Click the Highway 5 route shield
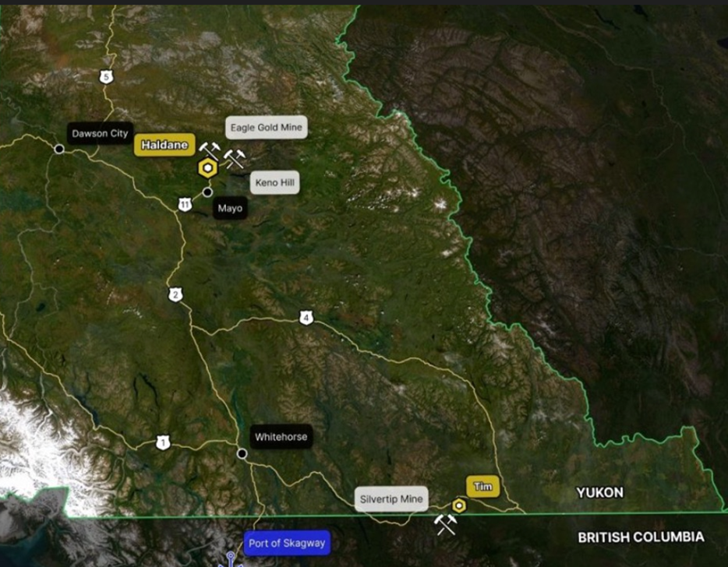Screen dimensions: 728x567 (107, 76)
